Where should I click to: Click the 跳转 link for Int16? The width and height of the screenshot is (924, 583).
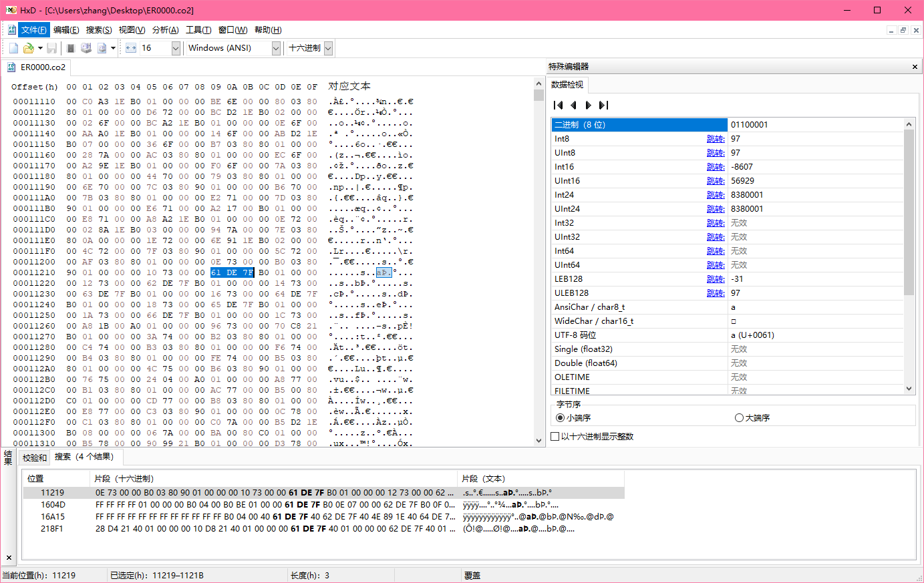tap(715, 167)
